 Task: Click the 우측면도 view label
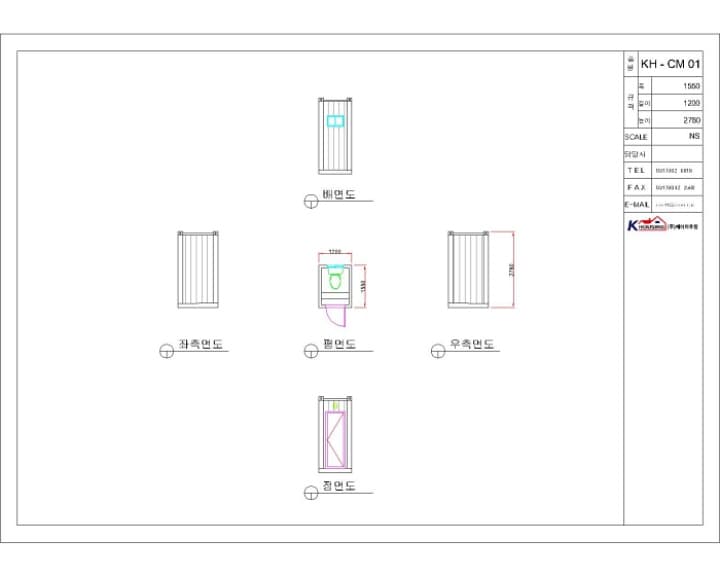[472, 344]
